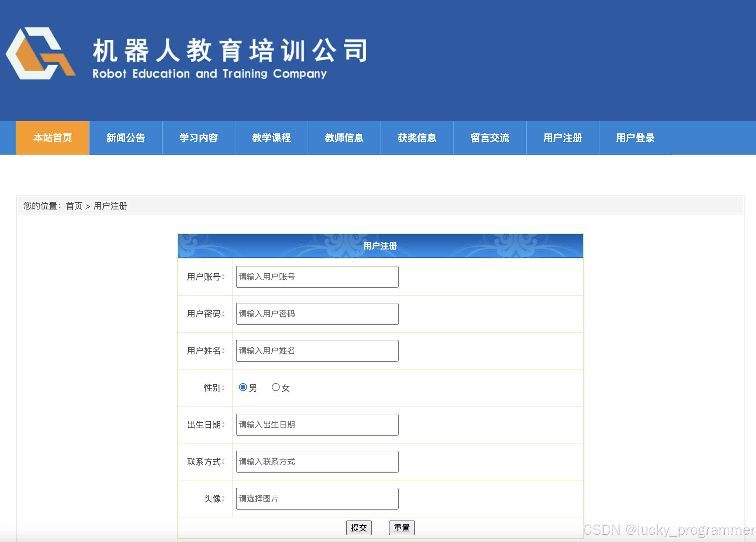Select the 女 gender radio button
Viewport: 756px width, 542px height.
coord(275,387)
